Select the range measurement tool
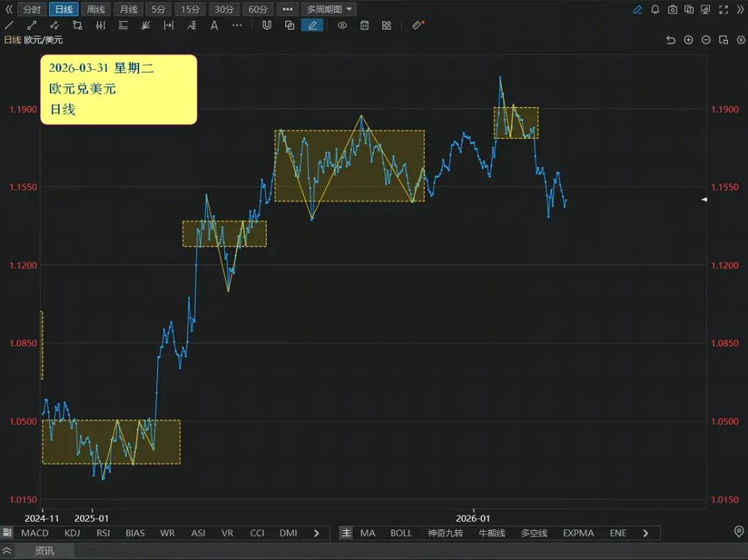 coord(168,26)
